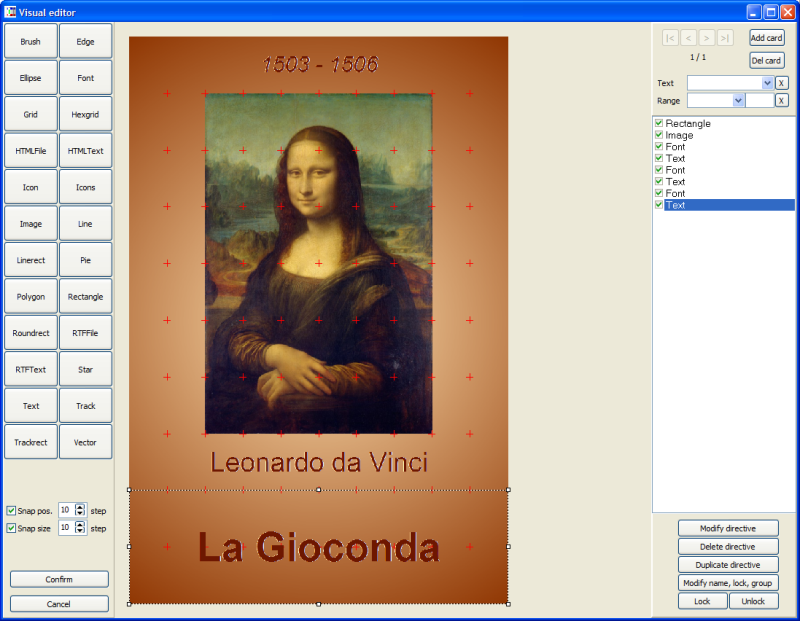The image size is (800, 621).
Task: Uncheck the highlighted Text directive checkbox
Action: coord(659,205)
